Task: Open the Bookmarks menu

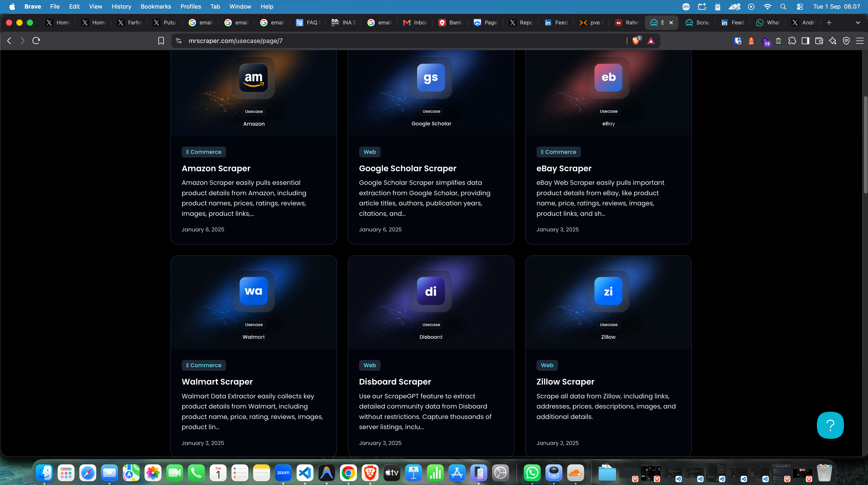Action: [156, 6]
